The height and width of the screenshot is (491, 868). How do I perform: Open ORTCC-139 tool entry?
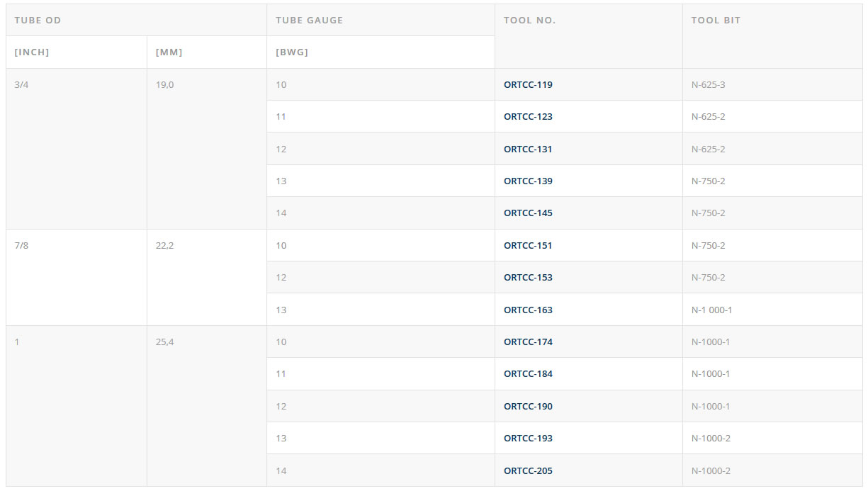[x=528, y=181]
